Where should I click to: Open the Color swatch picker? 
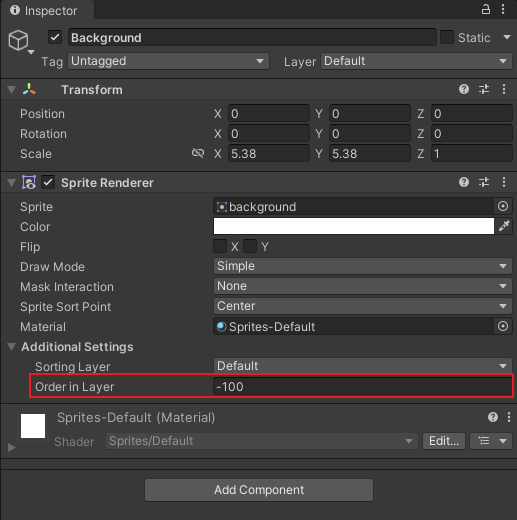[x=354, y=226]
